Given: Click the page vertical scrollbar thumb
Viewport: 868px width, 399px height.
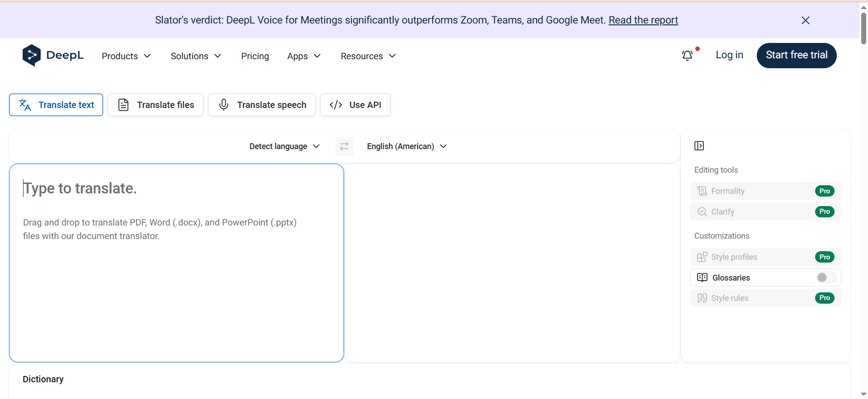Looking at the screenshot, I should pyautogui.click(x=863, y=28).
